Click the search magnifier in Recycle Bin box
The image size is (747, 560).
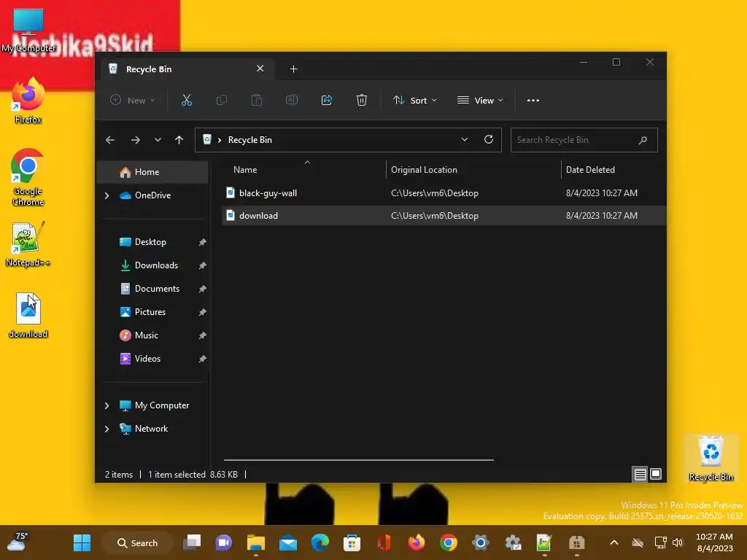643,140
